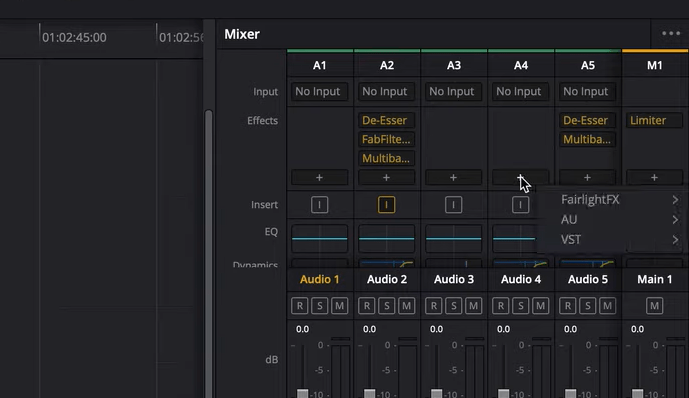
Task: Toggle the Insert button on A3
Action: coord(453,205)
